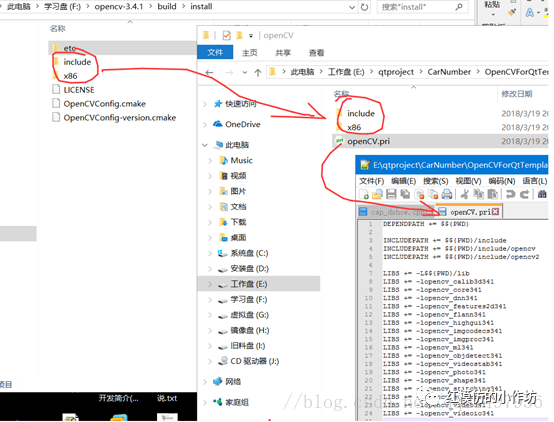Open 视图(V) menu in Notepad++
This screenshot has height=422, width=554.
tap(468, 181)
